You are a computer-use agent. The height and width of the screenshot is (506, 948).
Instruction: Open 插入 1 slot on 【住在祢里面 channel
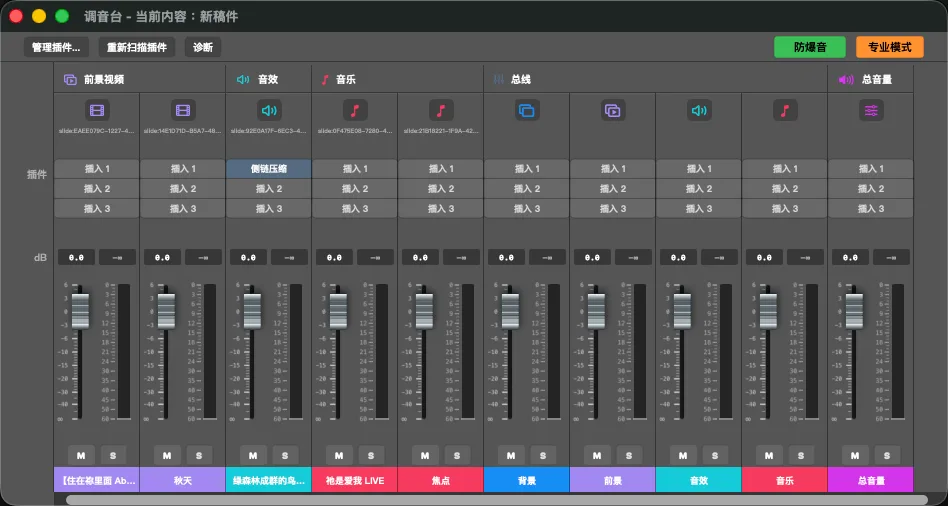(97, 169)
